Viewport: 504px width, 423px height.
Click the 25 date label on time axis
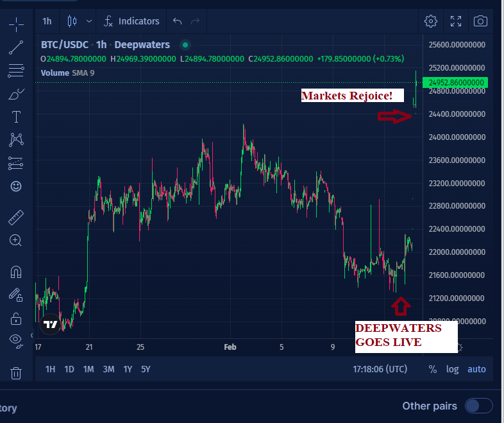point(140,347)
